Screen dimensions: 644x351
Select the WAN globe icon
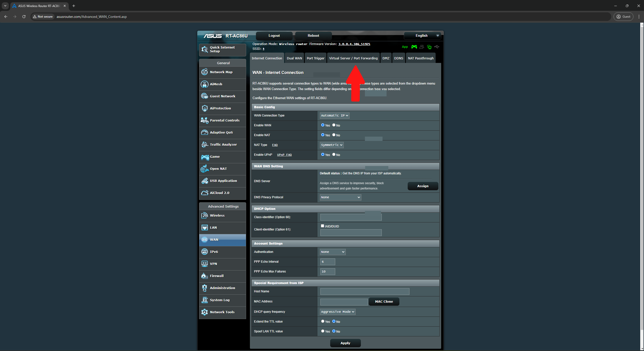point(205,240)
